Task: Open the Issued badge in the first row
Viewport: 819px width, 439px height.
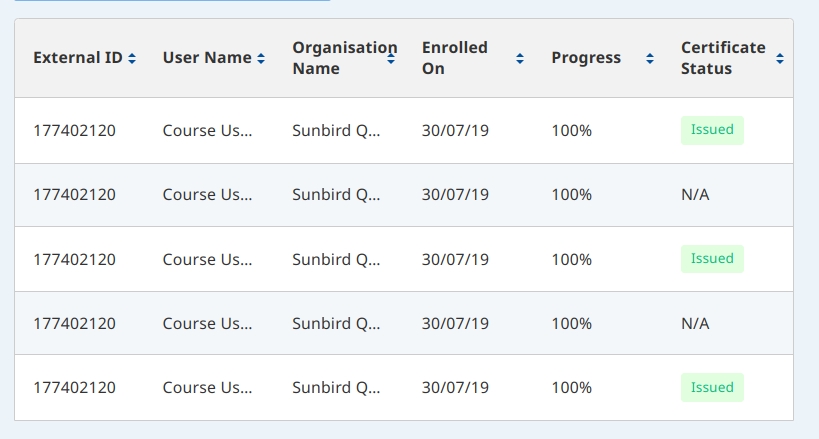Action: pyautogui.click(x=712, y=130)
